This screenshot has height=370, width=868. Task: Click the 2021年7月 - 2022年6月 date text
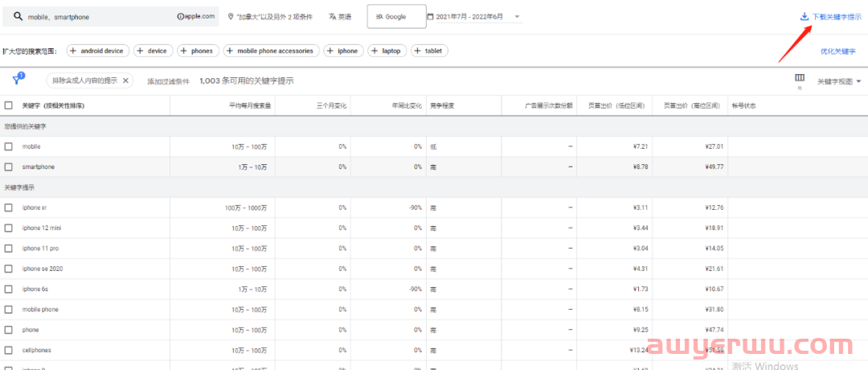point(470,17)
